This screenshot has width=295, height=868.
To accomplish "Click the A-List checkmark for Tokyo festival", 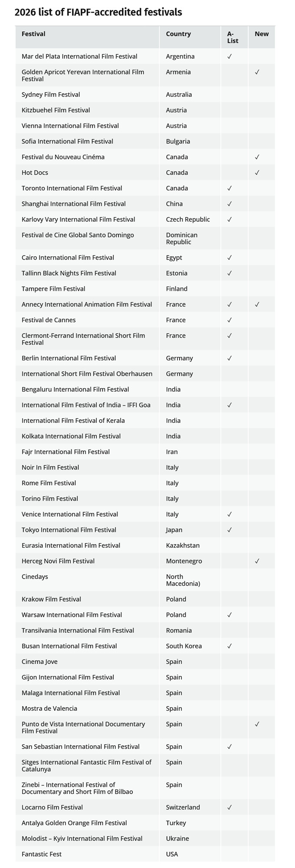I will [x=229, y=530].
